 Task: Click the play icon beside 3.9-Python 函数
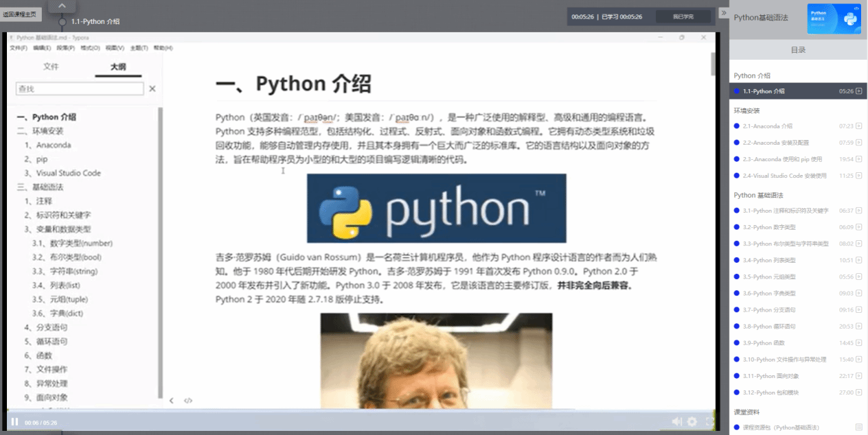858,343
